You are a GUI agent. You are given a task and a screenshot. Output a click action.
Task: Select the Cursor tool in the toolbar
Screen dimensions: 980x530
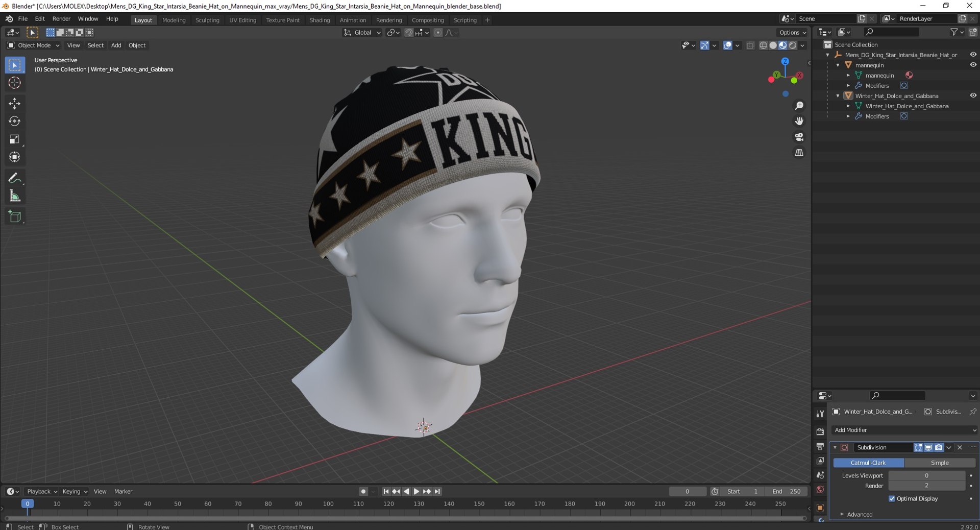click(15, 83)
